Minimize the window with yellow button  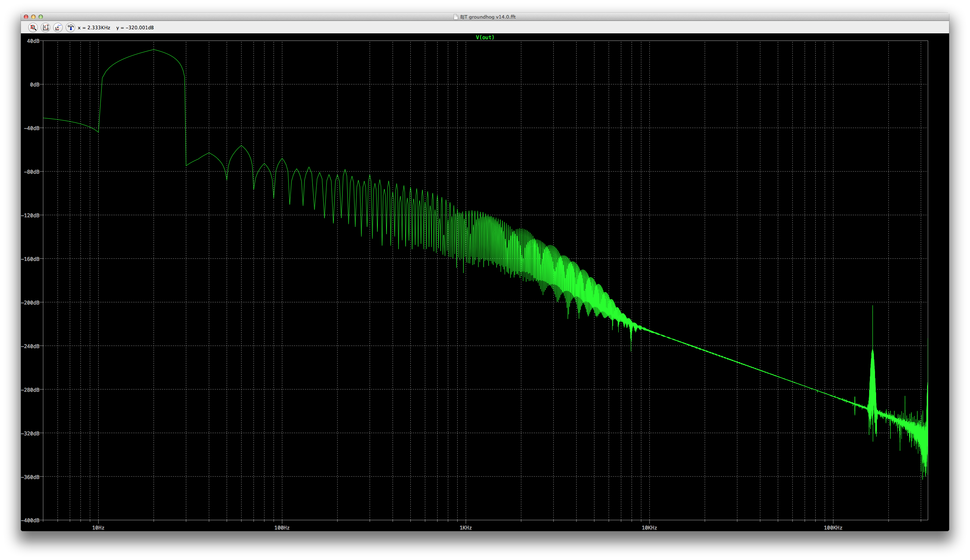[x=33, y=17]
